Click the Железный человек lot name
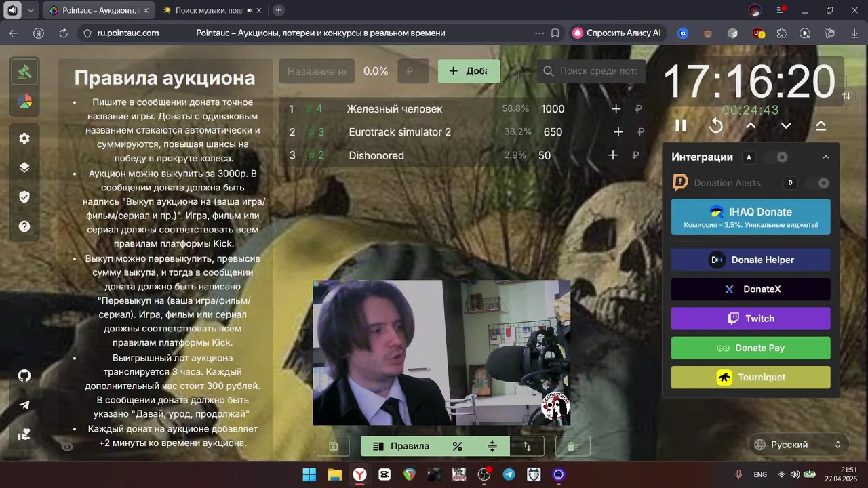Image resolution: width=868 pixels, height=488 pixels. click(394, 109)
